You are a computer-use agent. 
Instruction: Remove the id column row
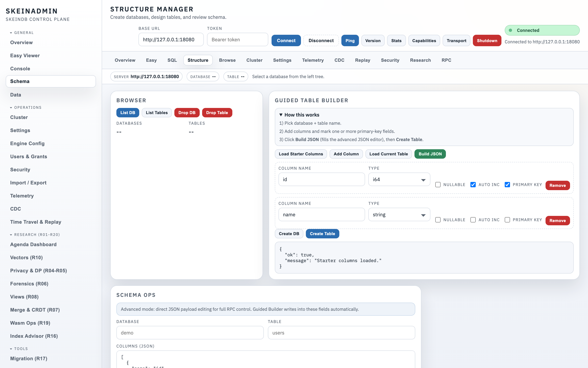(x=558, y=185)
